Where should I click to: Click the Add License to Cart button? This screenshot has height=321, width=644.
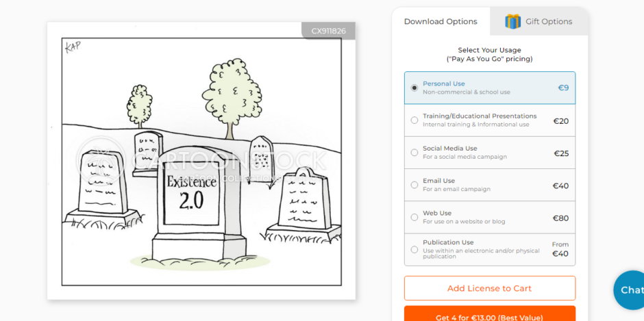coord(489,288)
